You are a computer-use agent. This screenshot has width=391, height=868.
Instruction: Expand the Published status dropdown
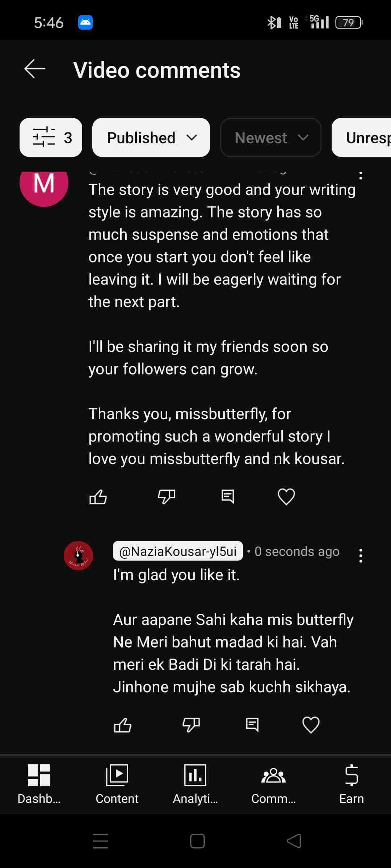click(151, 137)
